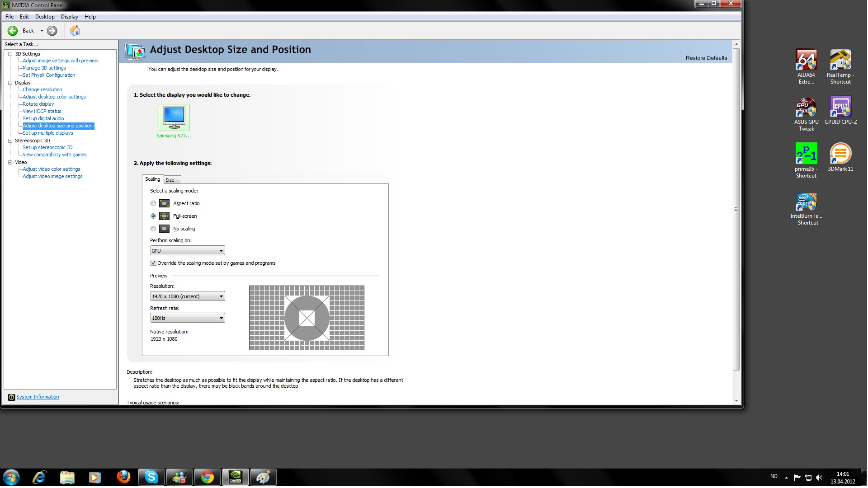Collapse the Video tree node
The image size is (868, 488).
point(10,162)
